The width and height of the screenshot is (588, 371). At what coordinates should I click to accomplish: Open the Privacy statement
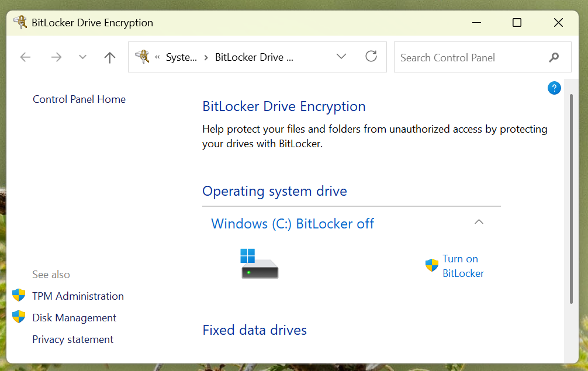pos(72,339)
